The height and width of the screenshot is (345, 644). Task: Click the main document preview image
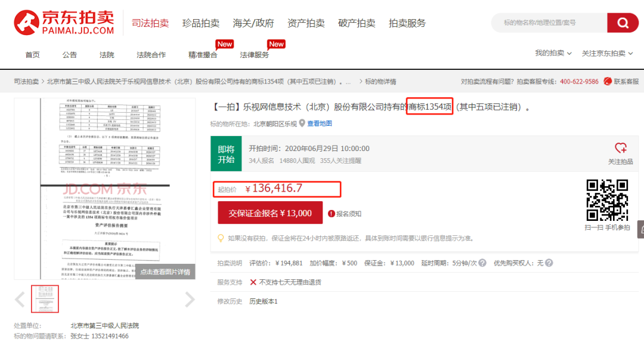105,189
